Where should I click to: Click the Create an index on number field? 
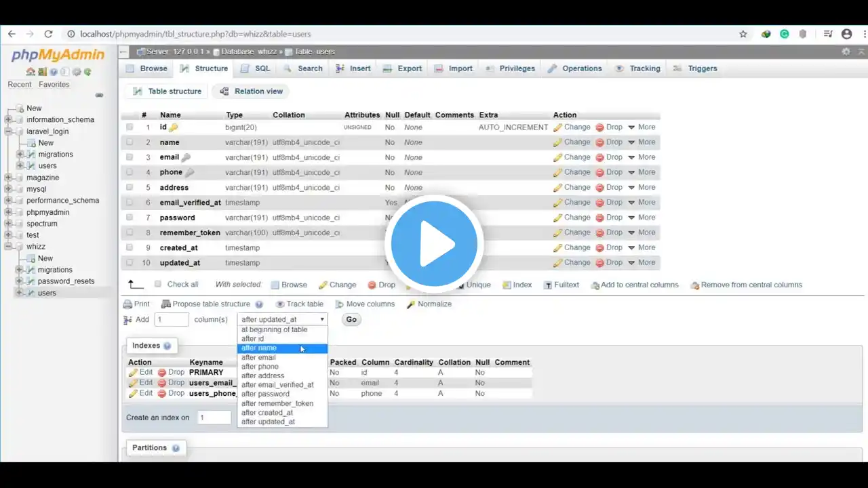(x=214, y=418)
